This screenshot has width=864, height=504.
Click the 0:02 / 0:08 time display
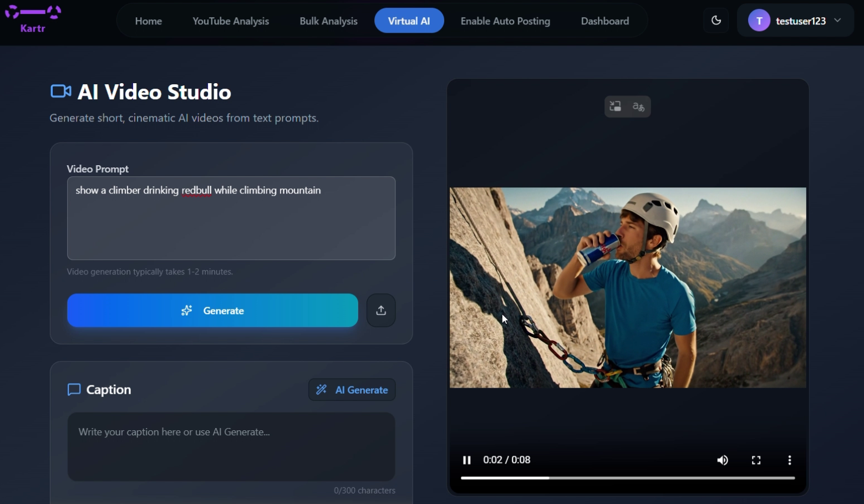tap(507, 460)
